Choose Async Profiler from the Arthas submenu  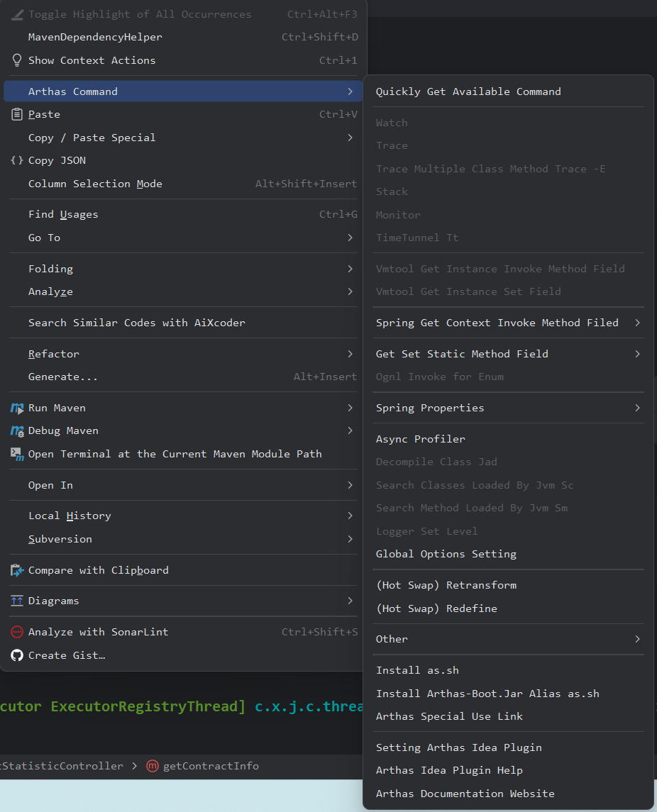[508, 439]
